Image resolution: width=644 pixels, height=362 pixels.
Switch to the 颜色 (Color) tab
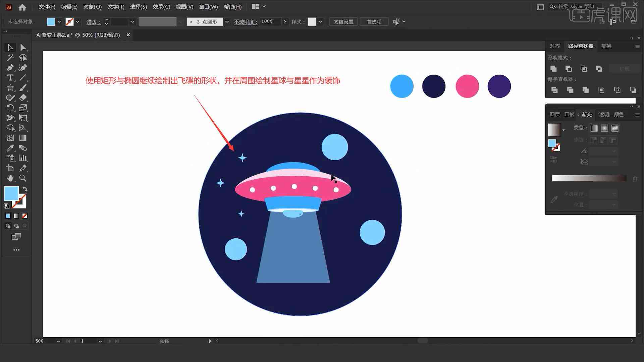[619, 114]
